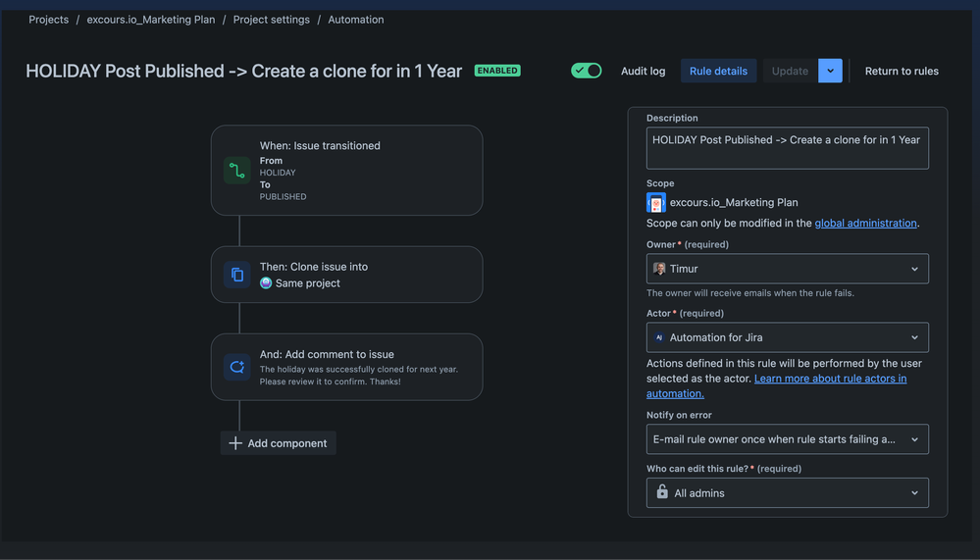Screen dimensions: 980x560
Task: Click the comment text about cloned holiday
Action: coord(359,375)
